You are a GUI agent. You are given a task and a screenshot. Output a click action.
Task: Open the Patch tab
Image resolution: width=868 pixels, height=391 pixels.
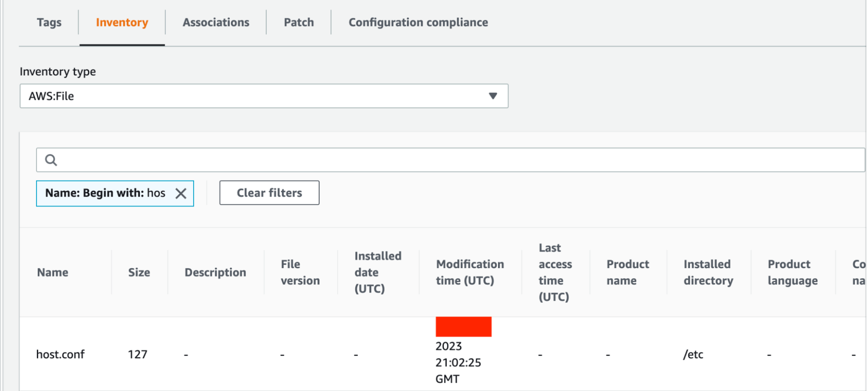[299, 23]
